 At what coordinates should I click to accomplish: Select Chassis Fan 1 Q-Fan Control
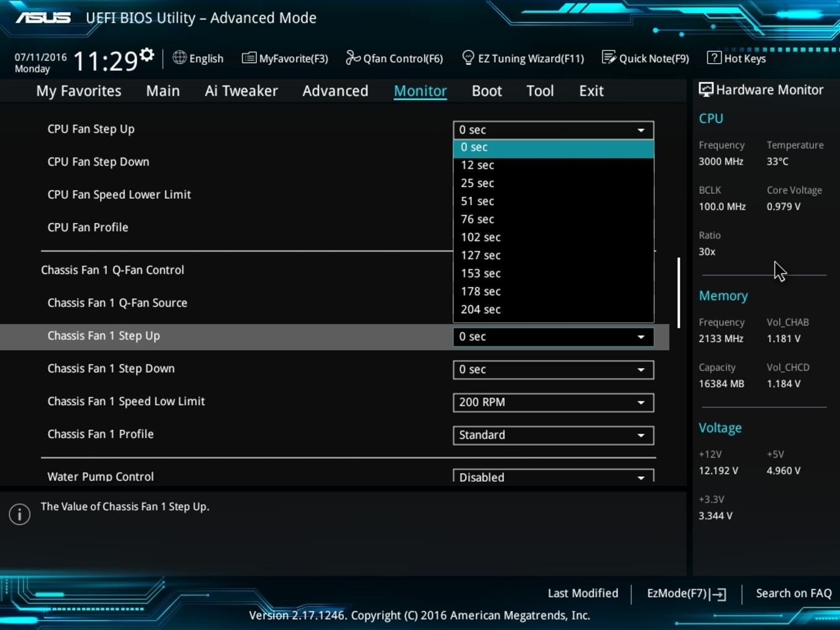tap(112, 270)
